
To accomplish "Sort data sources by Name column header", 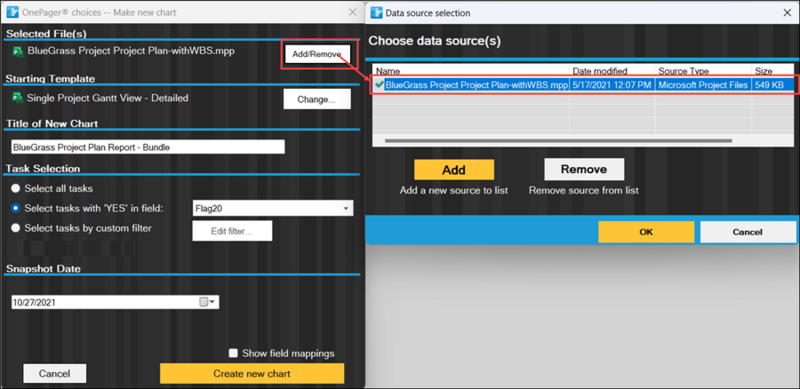I will click(x=471, y=71).
